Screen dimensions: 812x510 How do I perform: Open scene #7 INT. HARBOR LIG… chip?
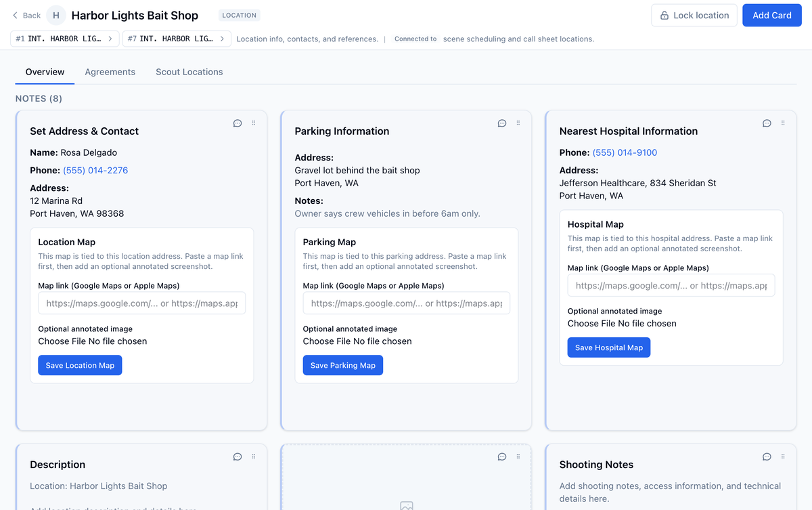177,39
